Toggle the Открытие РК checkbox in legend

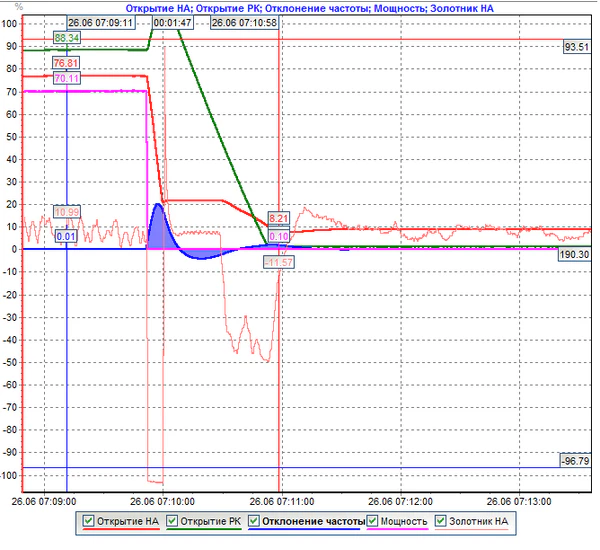172,521
